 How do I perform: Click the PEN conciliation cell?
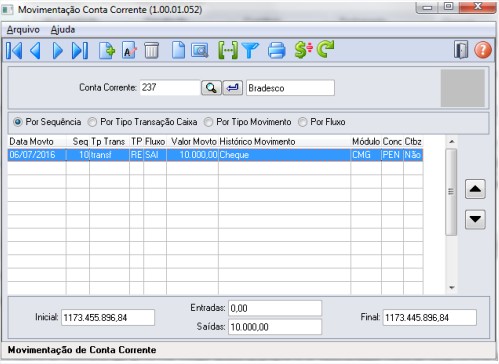pos(392,155)
